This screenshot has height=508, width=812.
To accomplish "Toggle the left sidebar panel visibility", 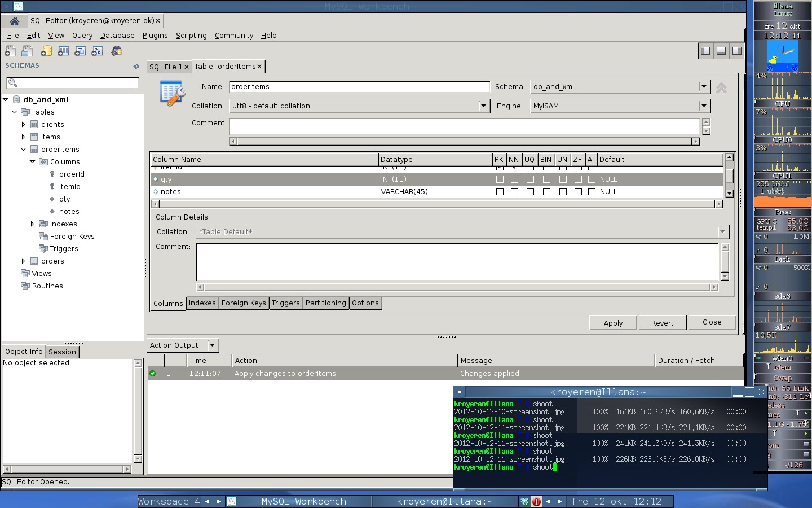I will tap(705, 51).
